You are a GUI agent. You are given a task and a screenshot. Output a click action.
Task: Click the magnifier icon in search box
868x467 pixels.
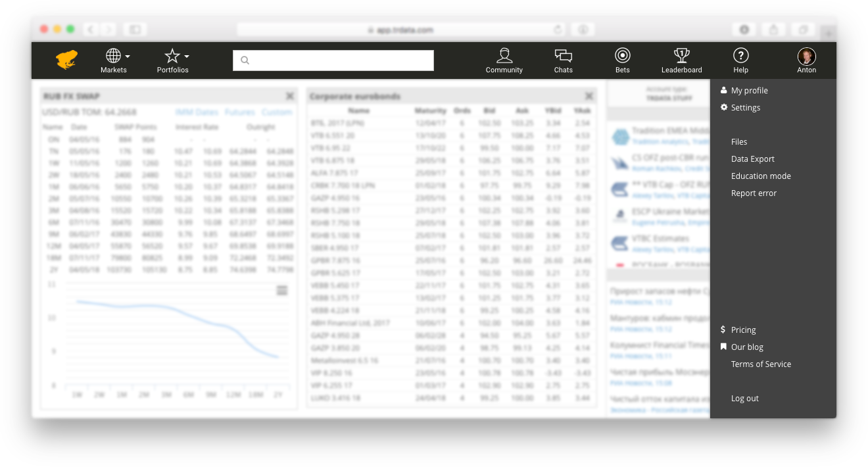pos(245,61)
